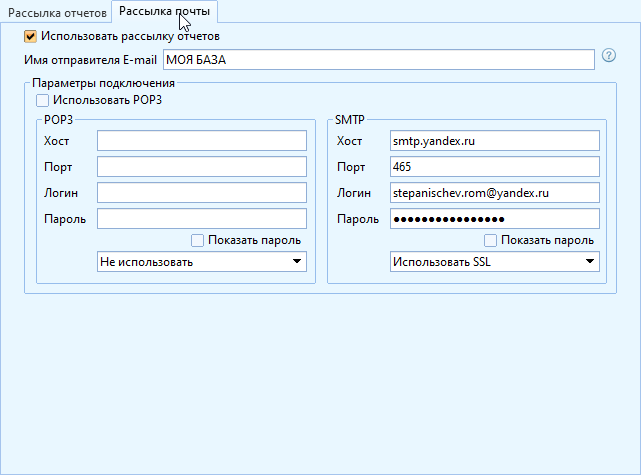Select the Рассылка почты tab
This screenshot has height=475, width=641.
(x=164, y=10)
